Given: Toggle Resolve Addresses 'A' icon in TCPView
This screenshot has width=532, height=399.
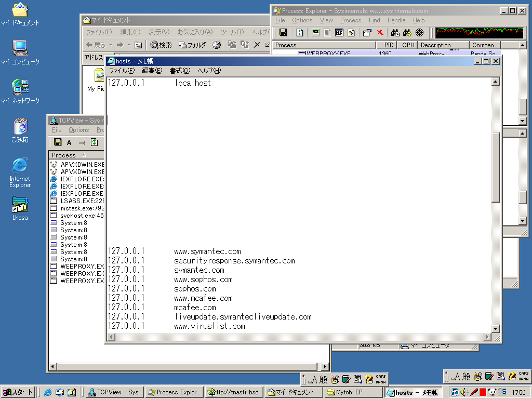Looking at the screenshot, I should click(69, 142).
